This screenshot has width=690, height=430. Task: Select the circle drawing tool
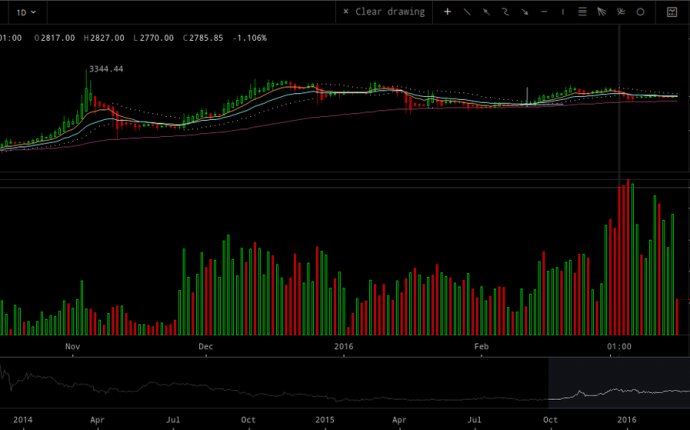point(640,12)
